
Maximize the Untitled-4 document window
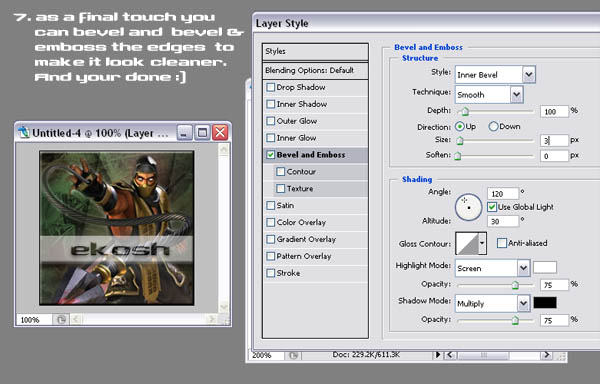[x=202, y=133]
